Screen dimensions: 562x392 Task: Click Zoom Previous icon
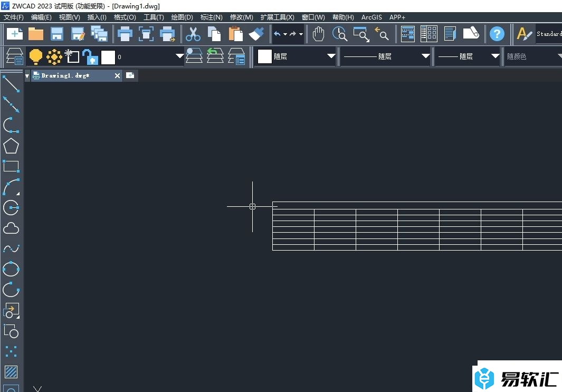382,34
